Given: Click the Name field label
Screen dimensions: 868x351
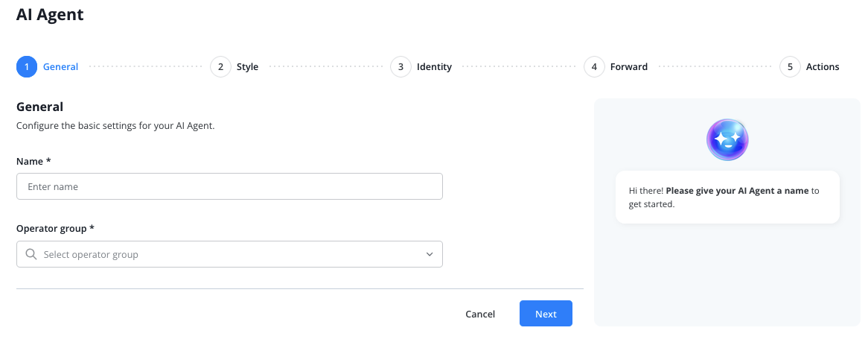Looking at the screenshot, I should (x=33, y=161).
